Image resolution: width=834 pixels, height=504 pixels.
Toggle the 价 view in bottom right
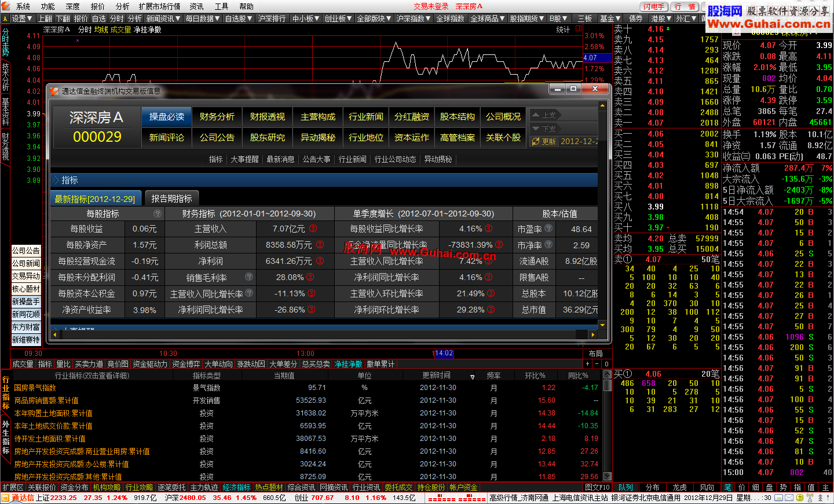point(741,487)
